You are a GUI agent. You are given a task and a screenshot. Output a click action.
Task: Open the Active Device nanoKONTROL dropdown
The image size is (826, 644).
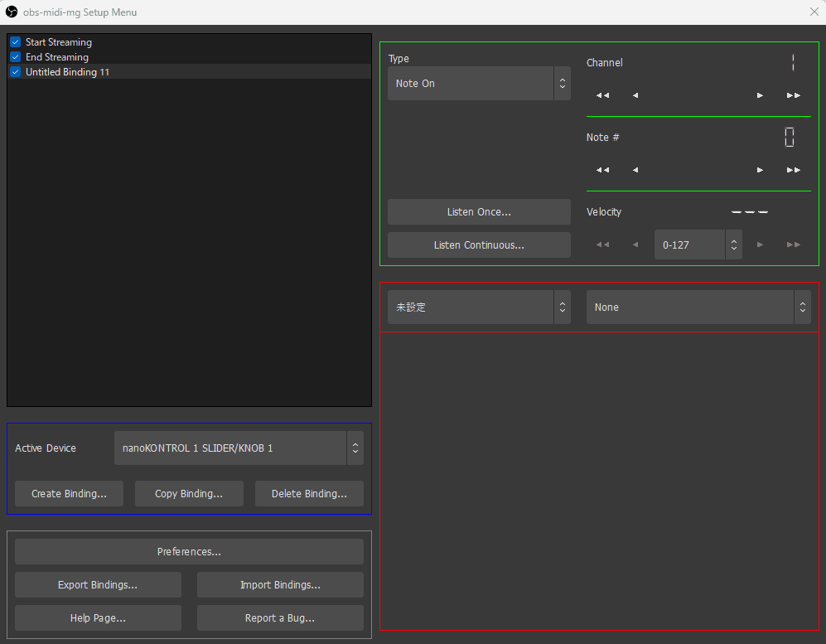[x=238, y=448]
